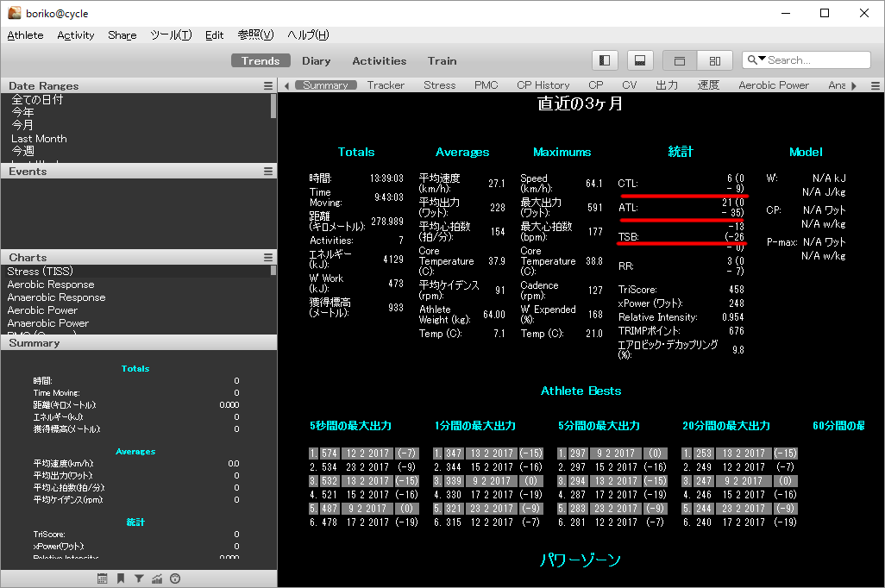Open the Events panel menu

(x=268, y=171)
